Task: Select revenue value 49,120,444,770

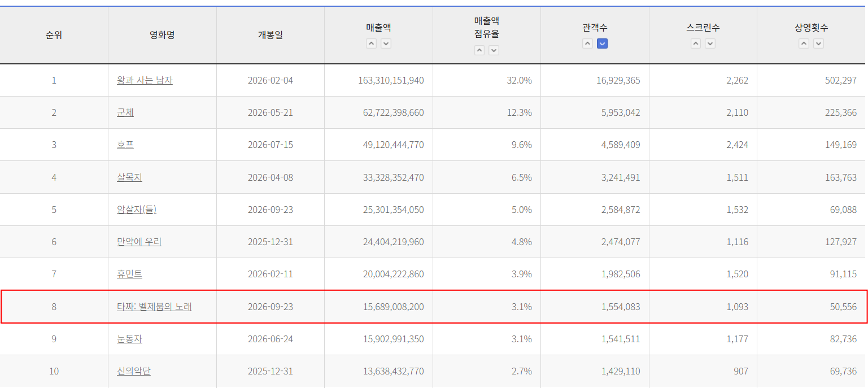Action: tap(393, 145)
